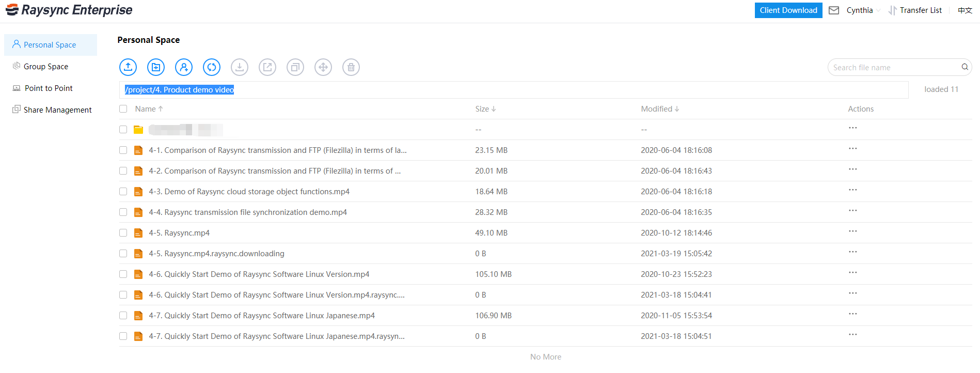Image resolution: width=980 pixels, height=373 pixels.
Task: Select checkbox for 4-7. Linux Japanese.mp4
Action: (123, 316)
